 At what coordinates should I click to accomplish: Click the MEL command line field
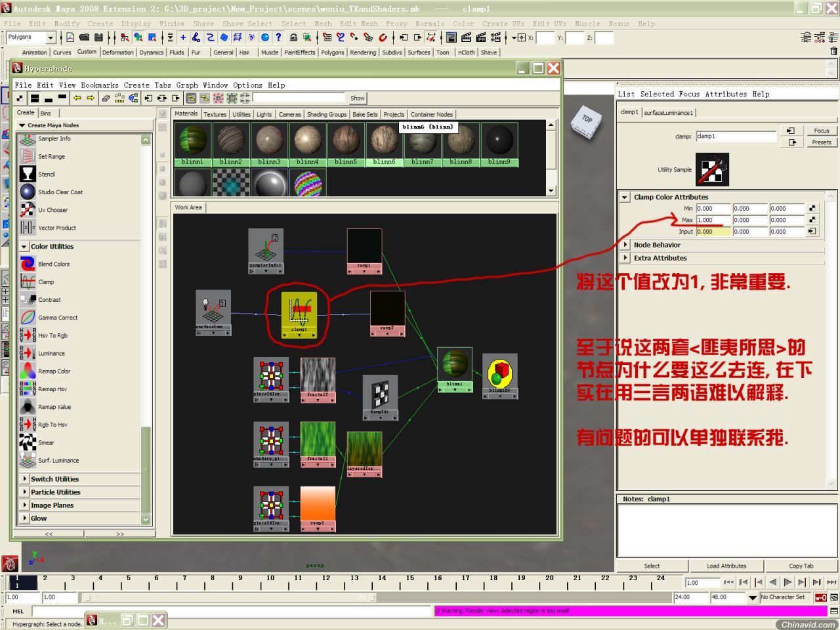pyautogui.click(x=232, y=611)
